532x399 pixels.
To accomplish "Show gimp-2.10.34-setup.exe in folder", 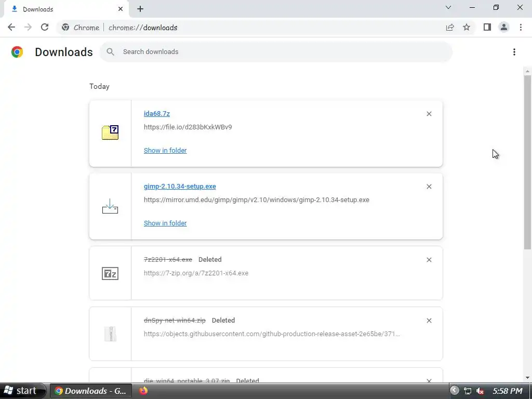I will point(165,223).
